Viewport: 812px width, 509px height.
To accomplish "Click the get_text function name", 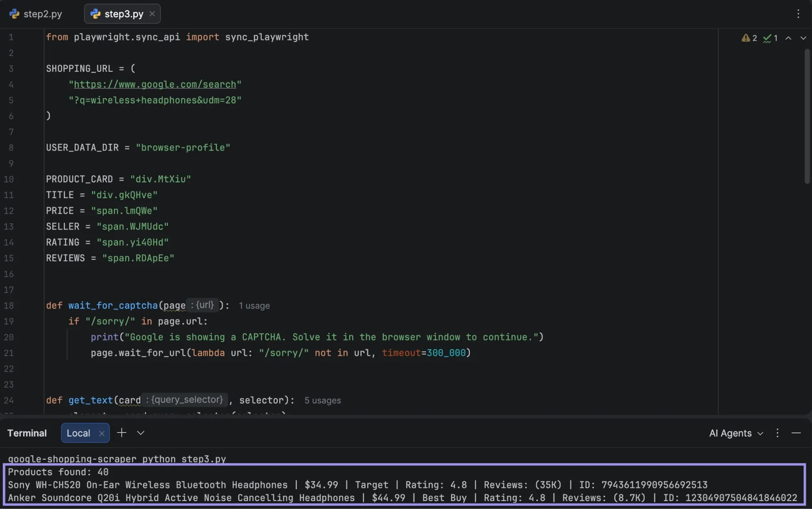I will pos(91,400).
